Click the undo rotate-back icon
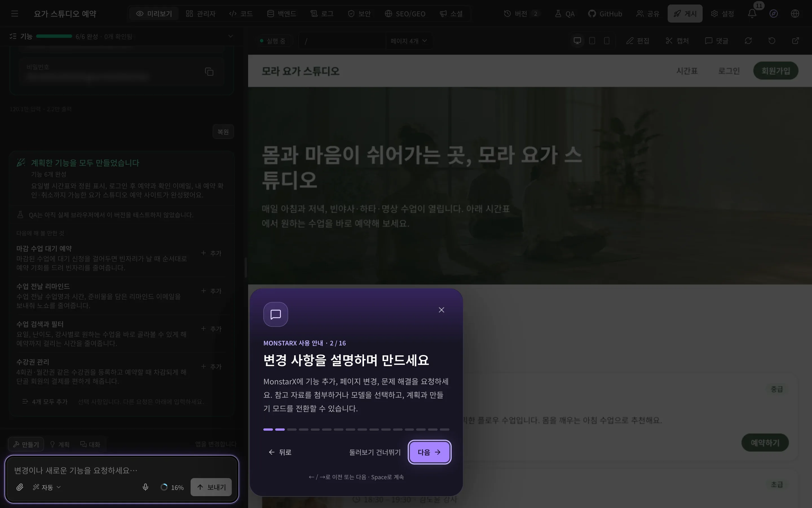The width and height of the screenshot is (812, 508). 772,41
